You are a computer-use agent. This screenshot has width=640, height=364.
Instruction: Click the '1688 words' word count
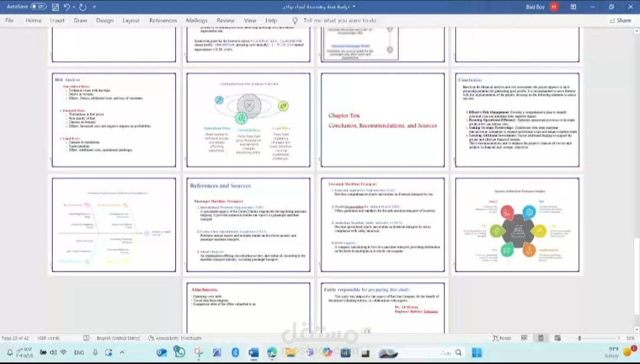click(48, 338)
